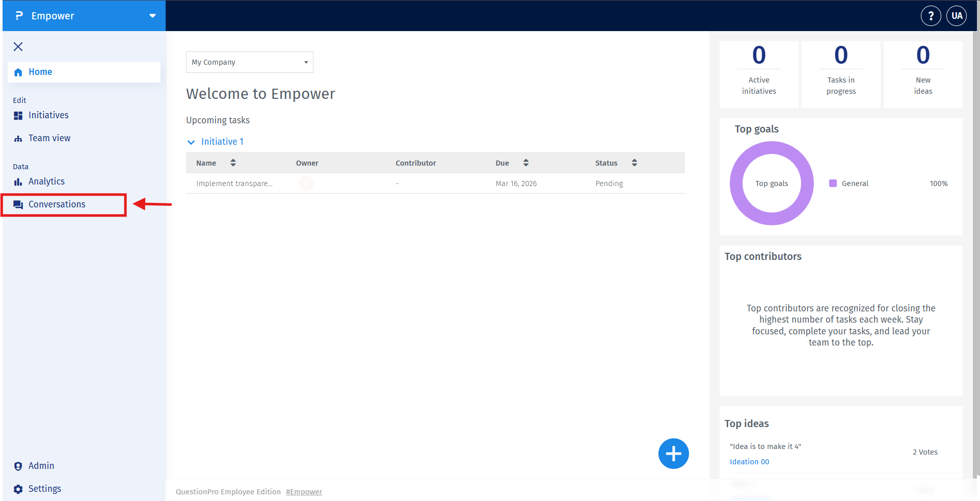Open the #Empower footer link

[x=304, y=491]
